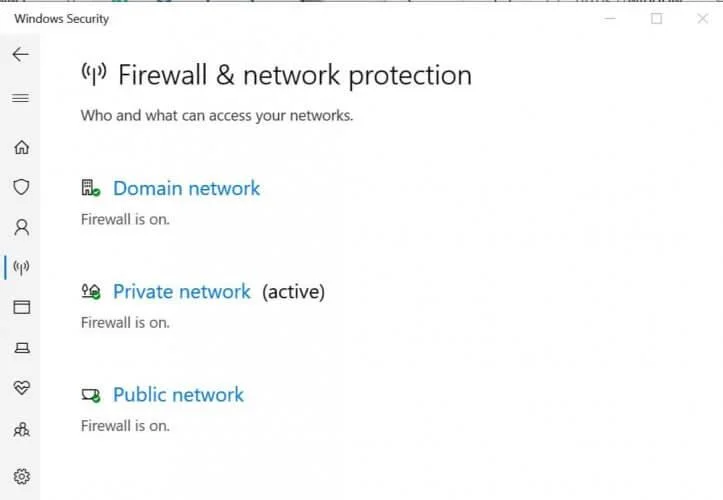Click the Firewall & network protection heading
Viewport: 723px width, 500px height.
pos(294,75)
